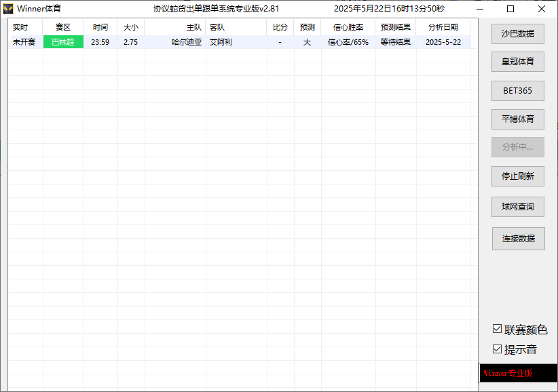
Task: Sort by 信心胜率 column header
Action: (348, 28)
